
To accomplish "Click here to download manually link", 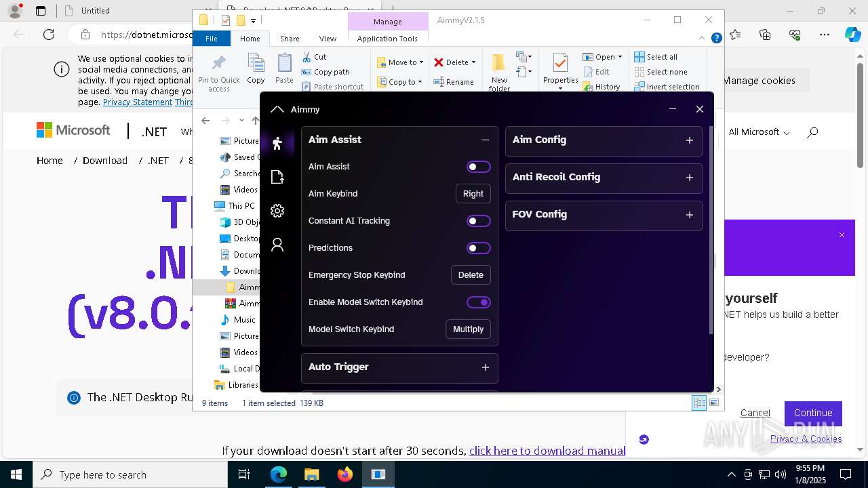I will coord(547,451).
